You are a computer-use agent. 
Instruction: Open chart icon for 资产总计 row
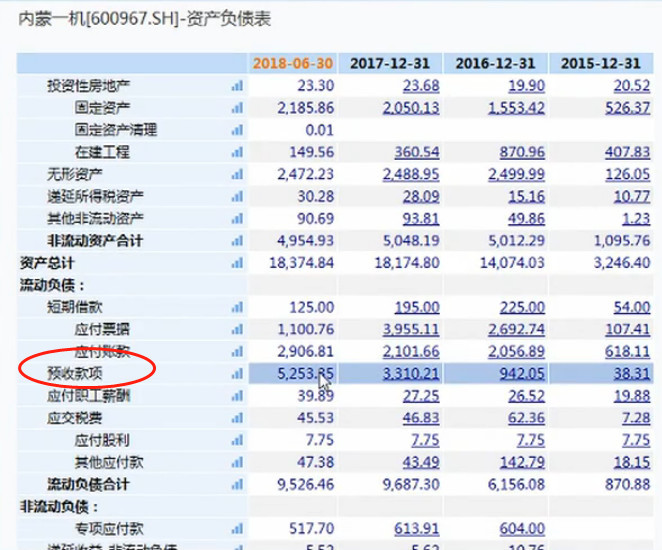click(x=237, y=263)
